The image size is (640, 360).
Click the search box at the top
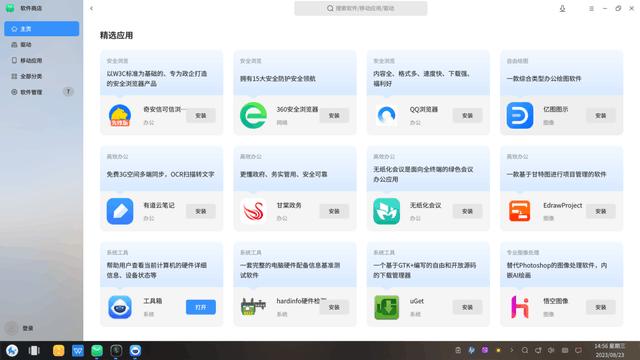tap(361, 8)
